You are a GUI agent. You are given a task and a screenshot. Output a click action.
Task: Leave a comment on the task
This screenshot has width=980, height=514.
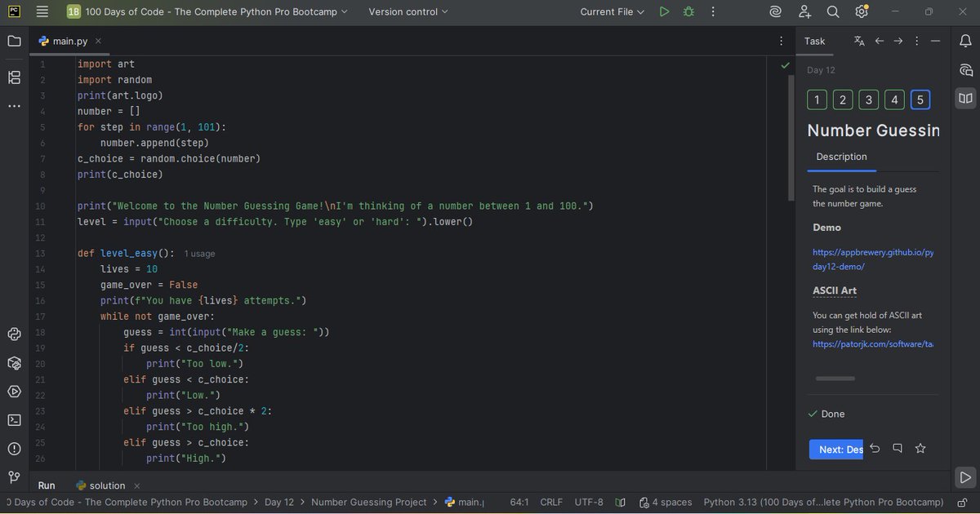coord(898,449)
